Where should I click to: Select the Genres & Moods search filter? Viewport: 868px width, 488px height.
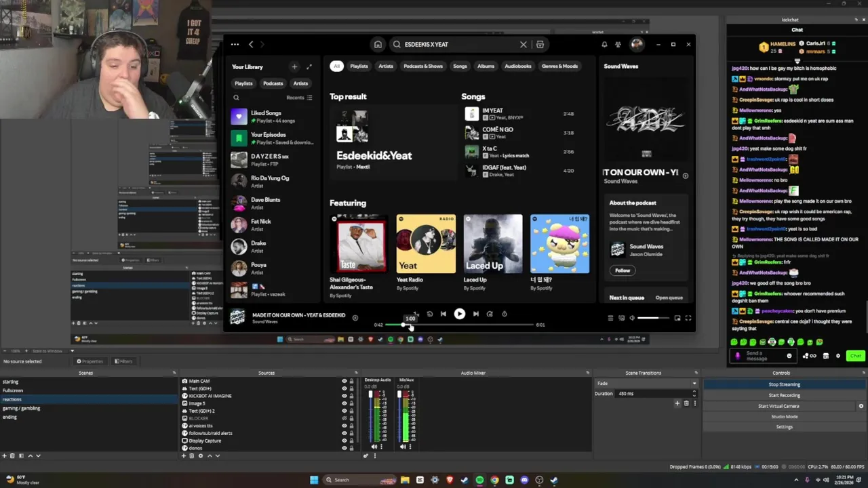point(559,66)
